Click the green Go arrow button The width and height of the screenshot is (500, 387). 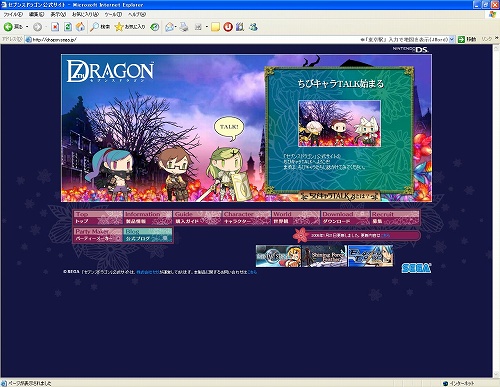pos(461,39)
